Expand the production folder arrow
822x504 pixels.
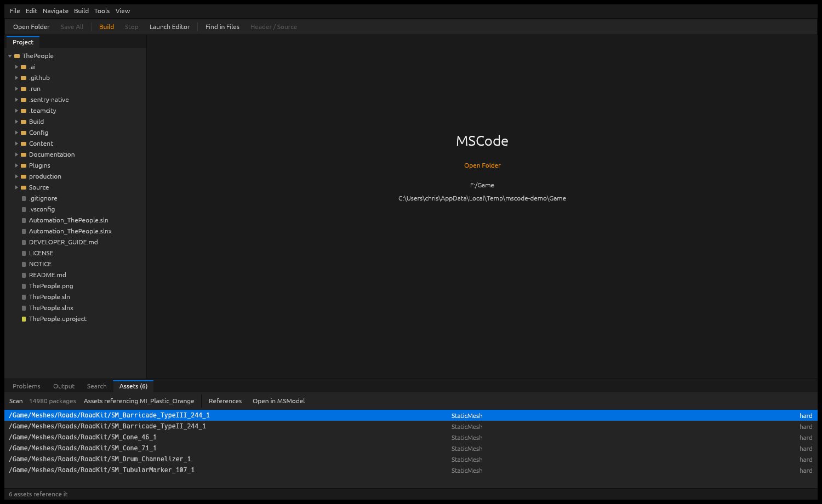16,176
